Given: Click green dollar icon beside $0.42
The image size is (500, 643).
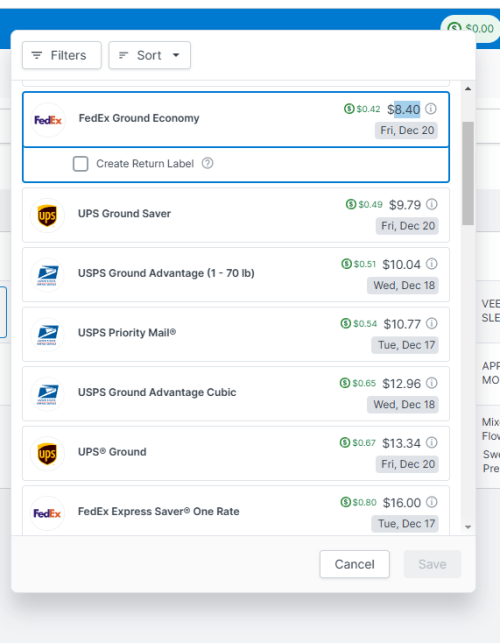Looking at the screenshot, I should coord(349,109).
